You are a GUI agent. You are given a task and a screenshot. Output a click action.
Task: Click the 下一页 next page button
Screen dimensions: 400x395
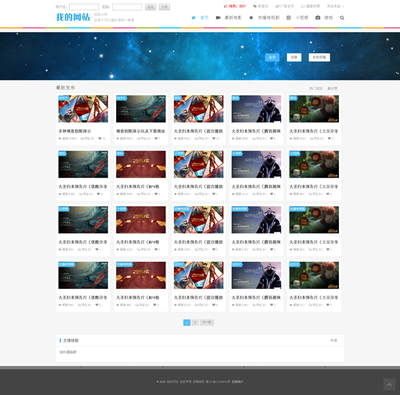click(207, 322)
